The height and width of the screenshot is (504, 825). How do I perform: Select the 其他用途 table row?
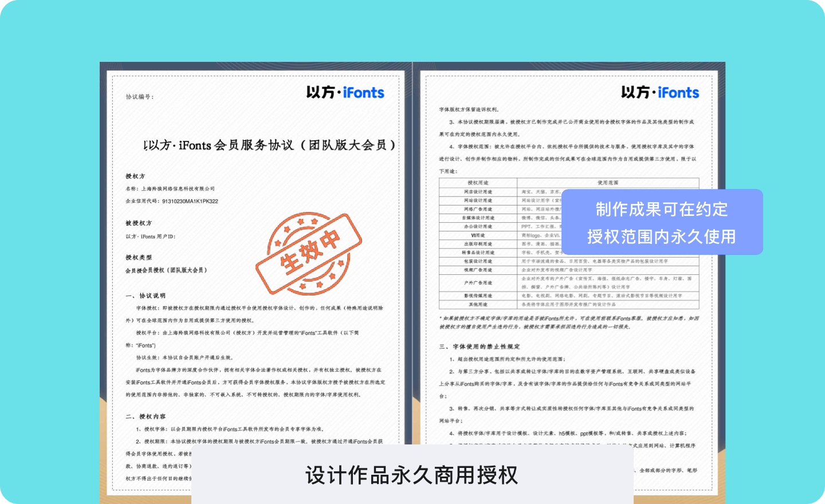click(569, 304)
